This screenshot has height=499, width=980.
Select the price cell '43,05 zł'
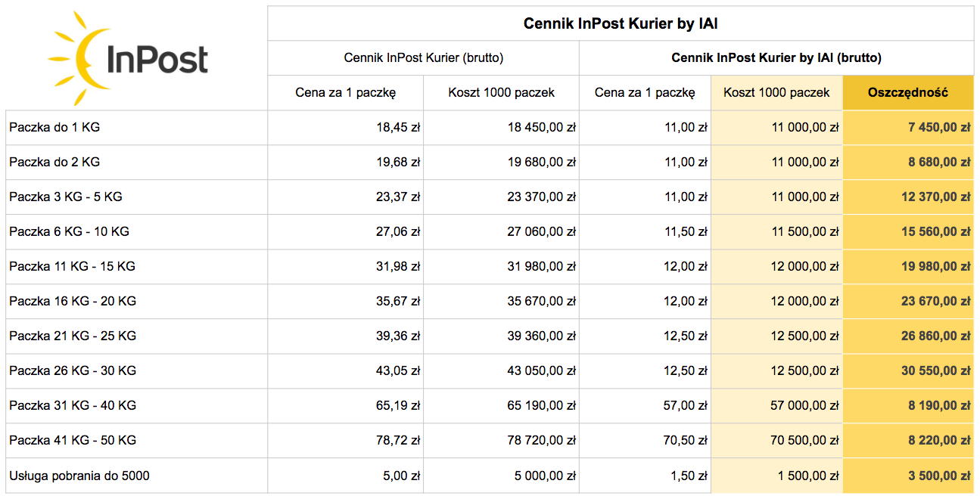point(346,371)
